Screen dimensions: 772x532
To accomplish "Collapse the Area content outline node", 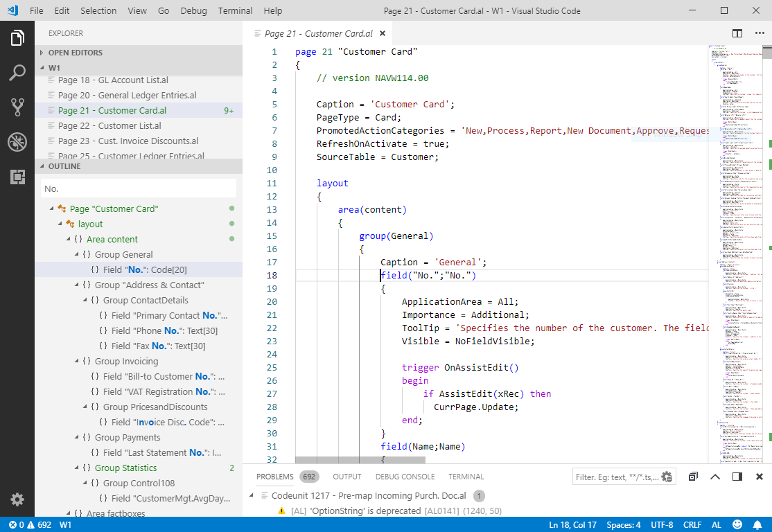I will pos(69,239).
